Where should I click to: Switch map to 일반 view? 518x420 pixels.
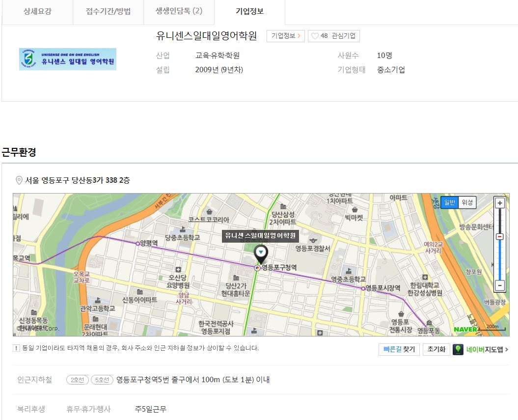(449, 202)
